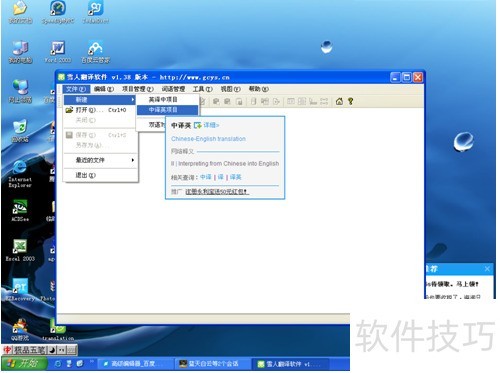
Task: Expand the 最近的文件 submenu
Action: click(x=100, y=160)
